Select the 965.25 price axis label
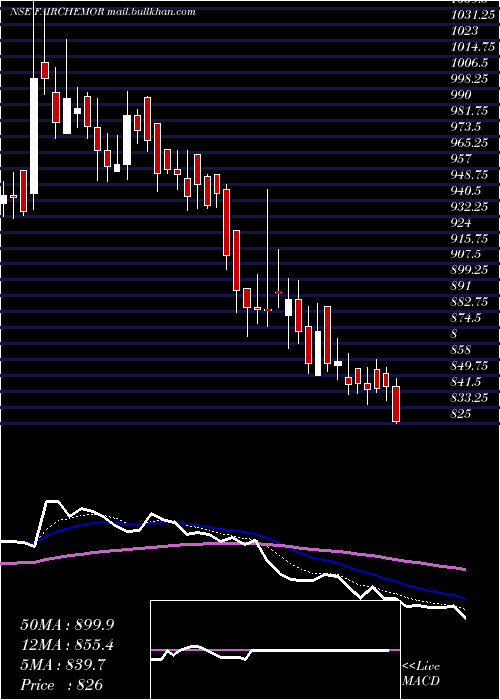Screen dimensions: 500x700 click(470, 143)
